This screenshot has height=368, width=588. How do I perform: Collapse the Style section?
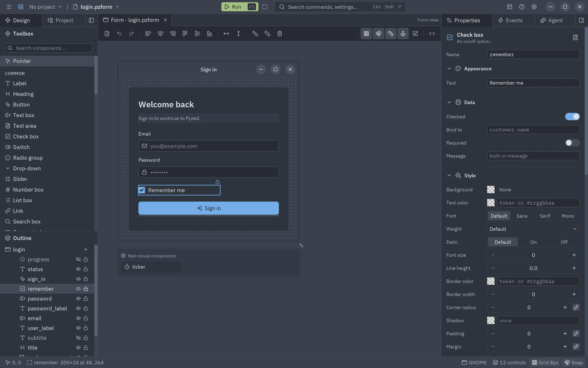[449, 175]
